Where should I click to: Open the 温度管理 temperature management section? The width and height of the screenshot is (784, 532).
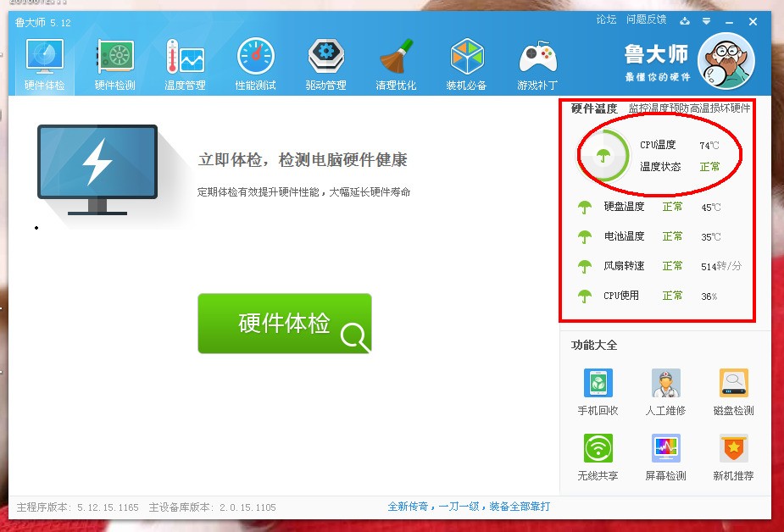pos(185,65)
